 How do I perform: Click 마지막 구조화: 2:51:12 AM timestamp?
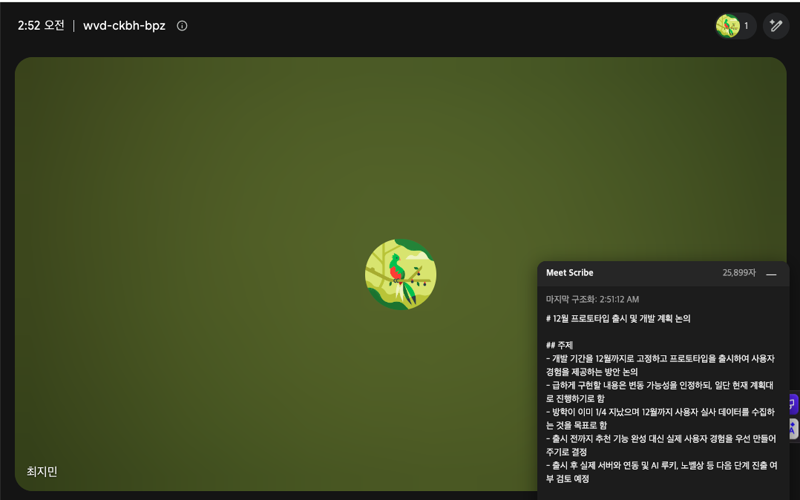pos(592,299)
